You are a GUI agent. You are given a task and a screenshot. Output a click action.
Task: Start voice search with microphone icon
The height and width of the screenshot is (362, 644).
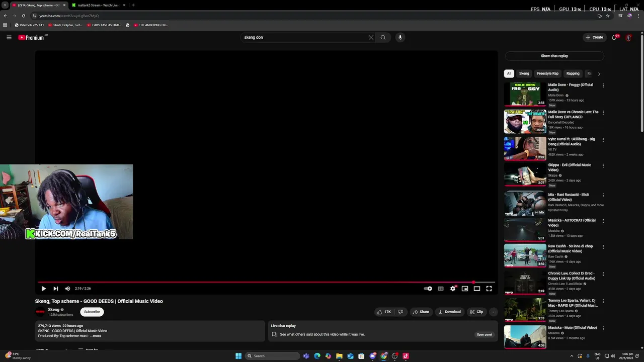[x=400, y=37]
